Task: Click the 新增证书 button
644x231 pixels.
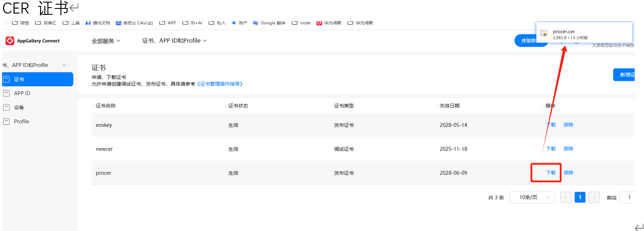Action: (x=626, y=75)
